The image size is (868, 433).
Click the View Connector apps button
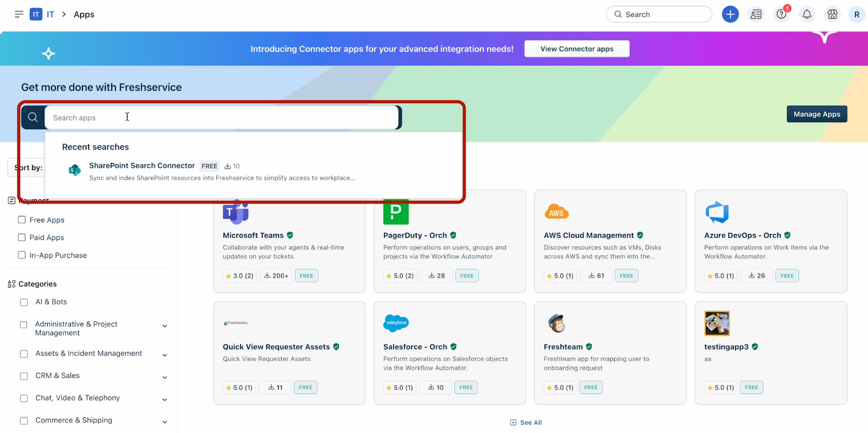577,49
